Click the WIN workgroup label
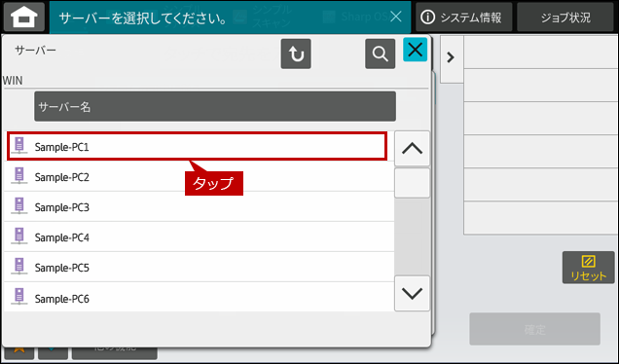This screenshot has width=619, height=364. 13,81
